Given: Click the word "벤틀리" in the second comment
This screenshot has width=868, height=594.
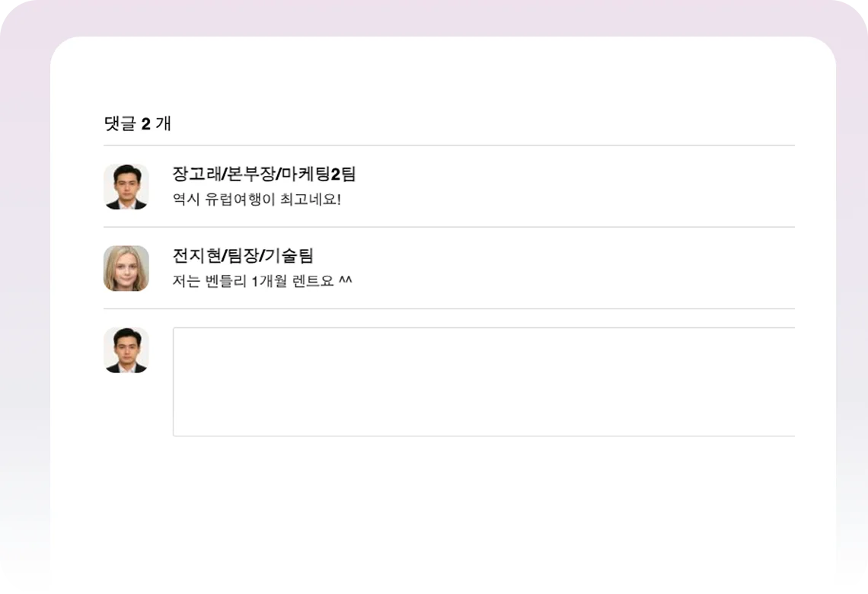Looking at the screenshot, I should click(226, 282).
